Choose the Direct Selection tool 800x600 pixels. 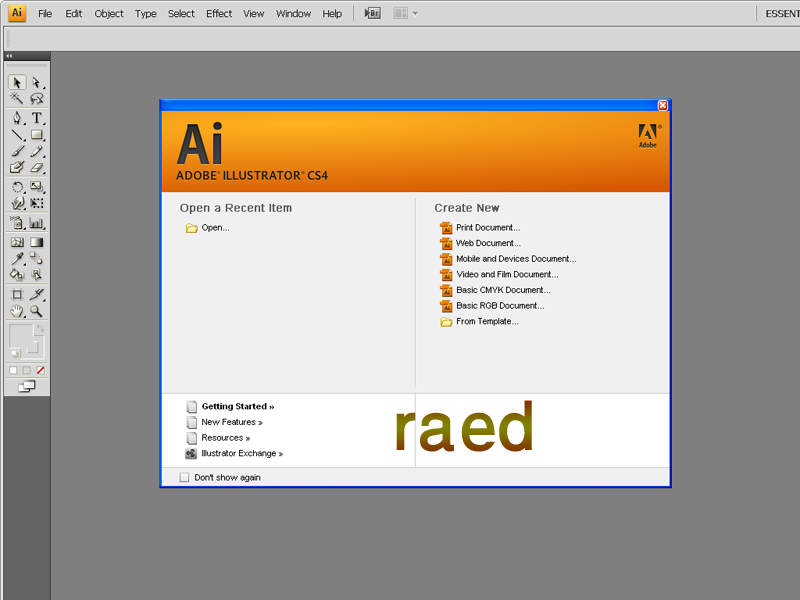[37, 83]
